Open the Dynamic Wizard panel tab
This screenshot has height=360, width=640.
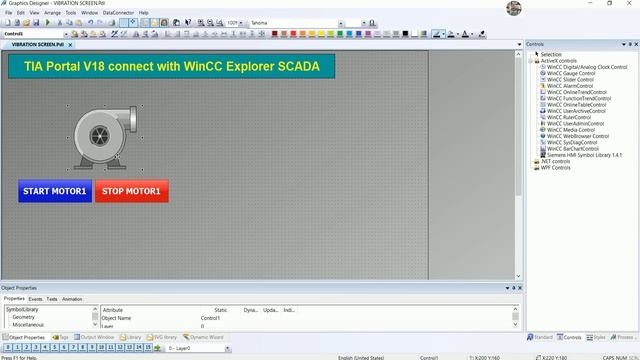pos(203,337)
